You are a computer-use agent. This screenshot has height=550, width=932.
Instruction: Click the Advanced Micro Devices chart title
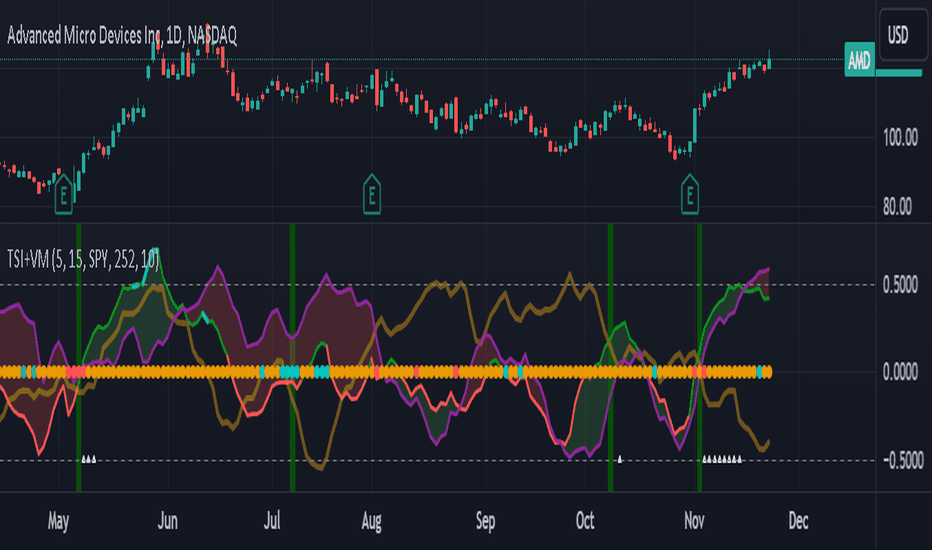(x=122, y=36)
